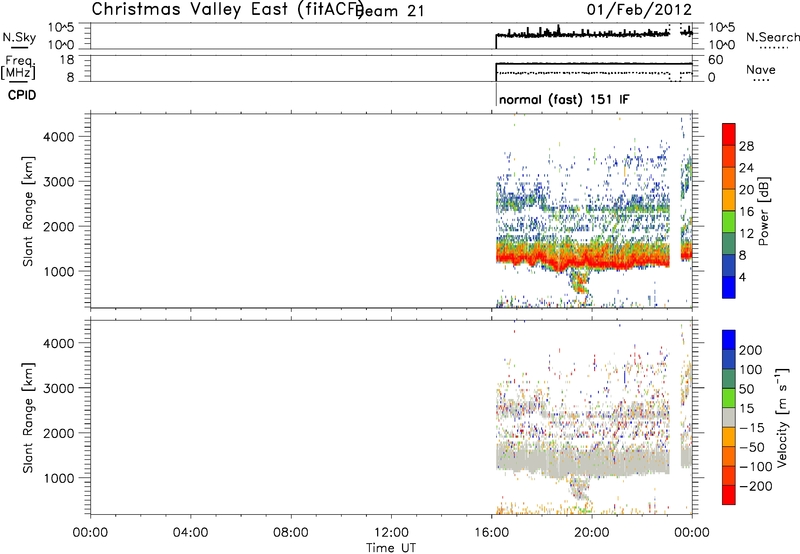Screen dimensions: 800x554
Task: Click the date '01/Feb/2012'
Action: coord(639,10)
